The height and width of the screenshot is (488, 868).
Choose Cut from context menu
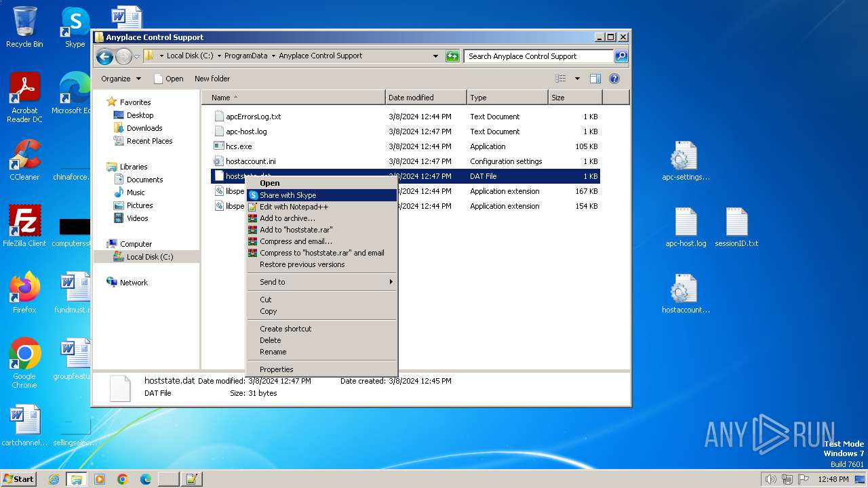(x=321, y=300)
